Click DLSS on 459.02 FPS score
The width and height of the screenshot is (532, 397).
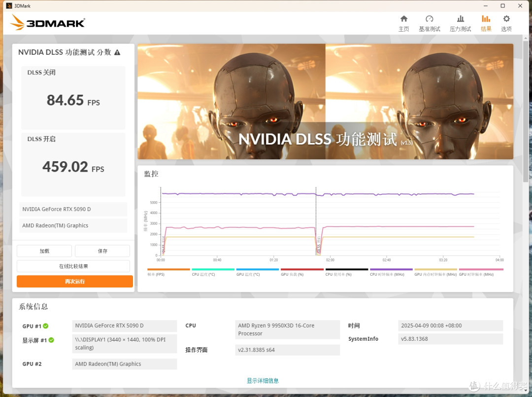point(73,167)
